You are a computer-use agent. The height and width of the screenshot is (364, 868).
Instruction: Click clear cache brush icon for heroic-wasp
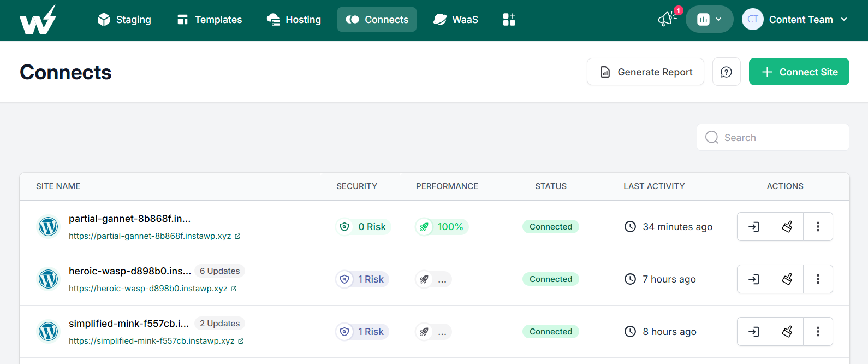click(x=787, y=279)
